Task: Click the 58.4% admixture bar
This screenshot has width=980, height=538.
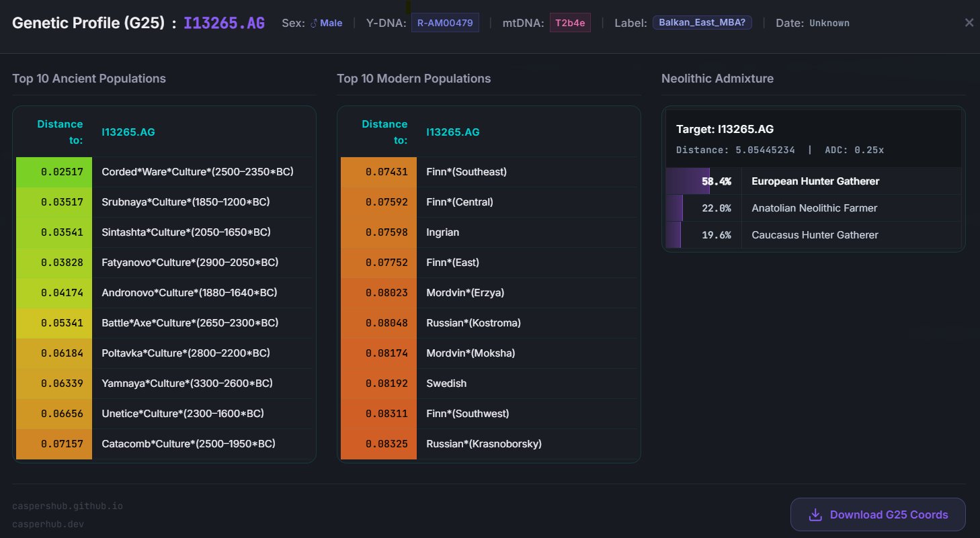Action: (x=688, y=181)
